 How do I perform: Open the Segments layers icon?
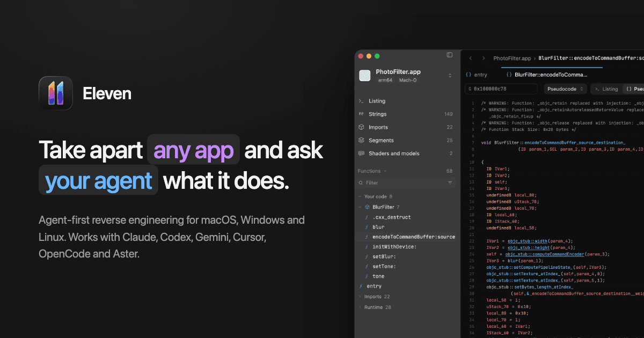pos(362,141)
